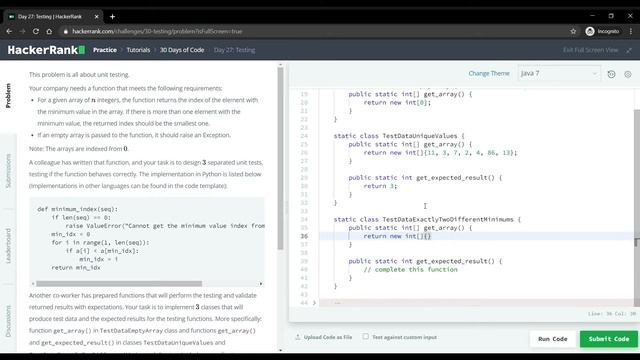Click the Python snippet horizontal scrollbar
The image size is (640, 360).
[x=119, y=284]
